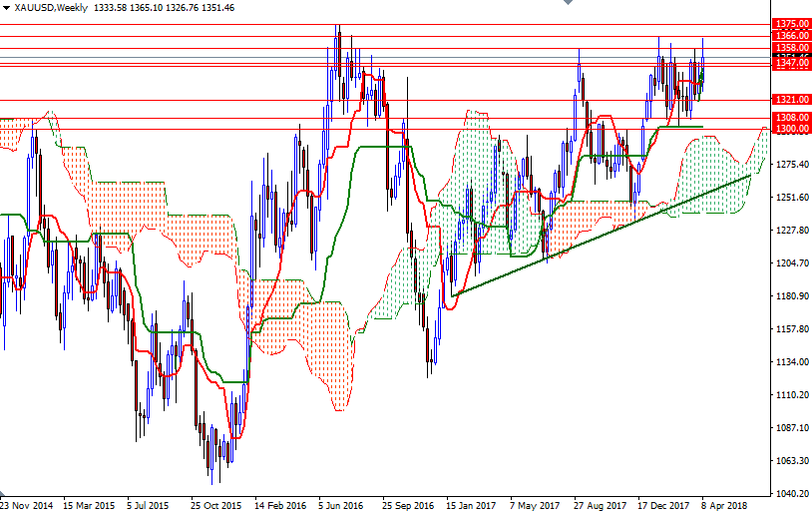Click the green ascending trendline
The width and height of the screenshot is (812, 513).
[599, 236]
